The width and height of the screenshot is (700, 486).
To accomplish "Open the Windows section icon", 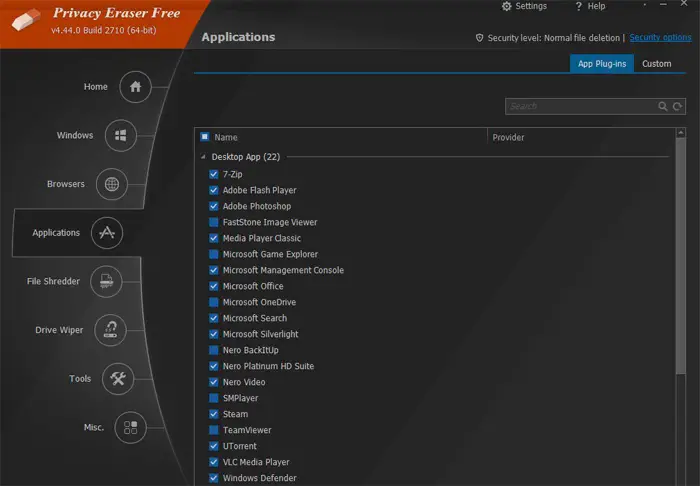I will point(121,135).
